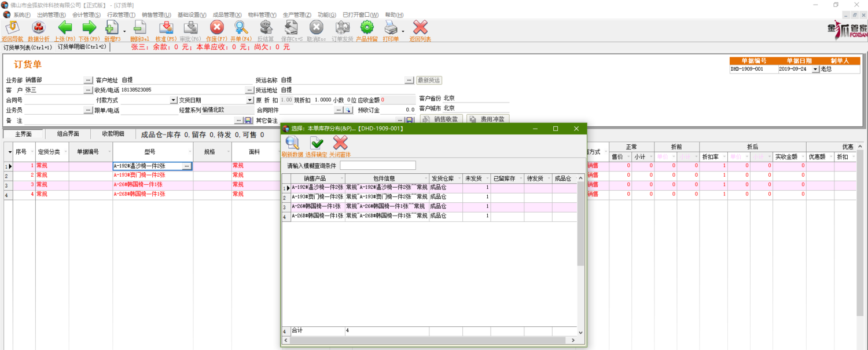
Task: Select the A-26B#韩国椅 row in dialog
Action: click(x=317, y=216)
